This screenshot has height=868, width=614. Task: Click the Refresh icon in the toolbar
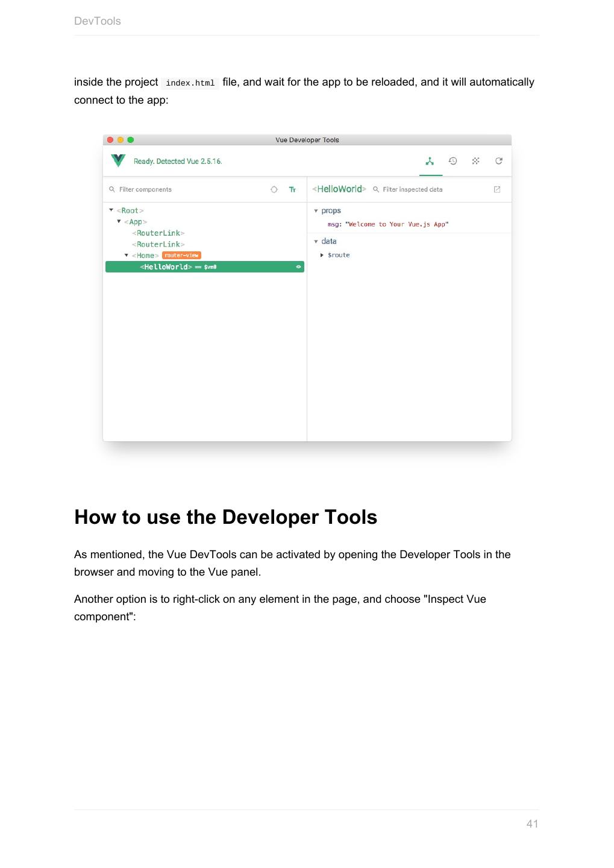click(x=498, y=161)
